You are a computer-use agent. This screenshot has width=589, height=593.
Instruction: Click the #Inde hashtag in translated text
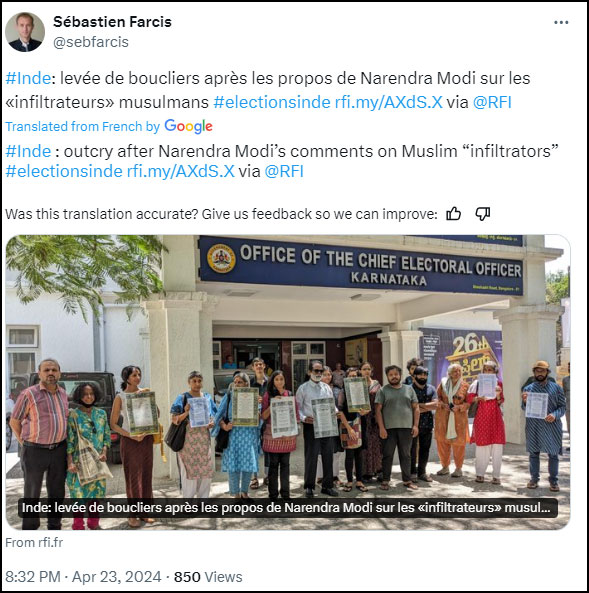(28, 151)
